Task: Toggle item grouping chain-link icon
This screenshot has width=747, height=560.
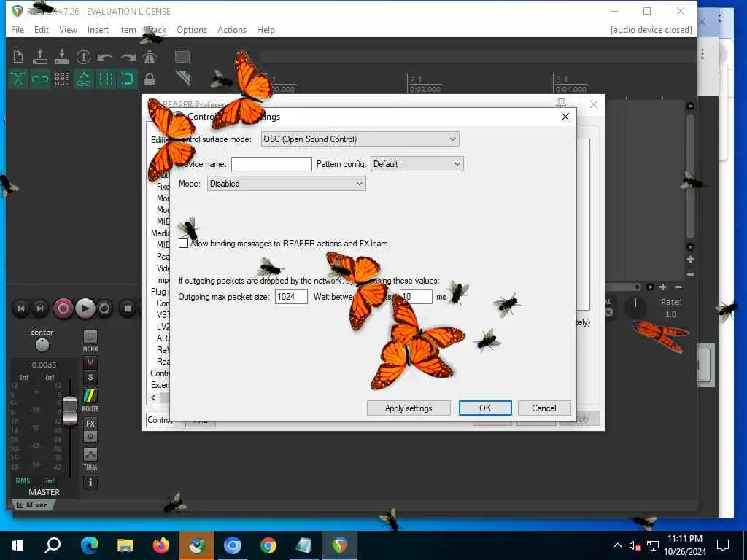Action: [40, 79]
